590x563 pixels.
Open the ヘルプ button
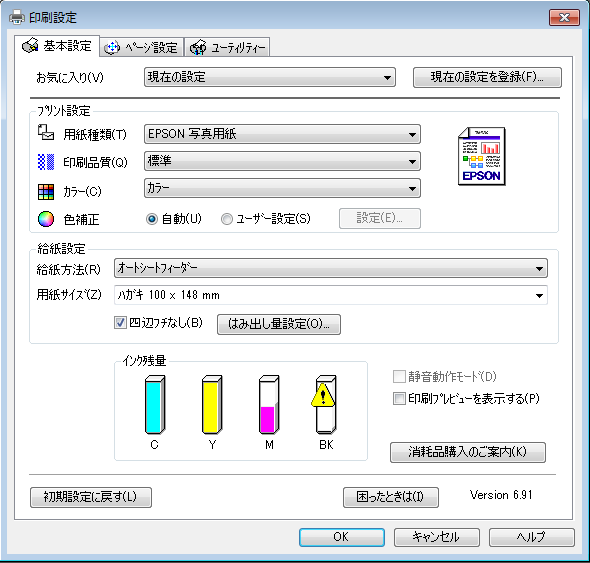(532, 537)
